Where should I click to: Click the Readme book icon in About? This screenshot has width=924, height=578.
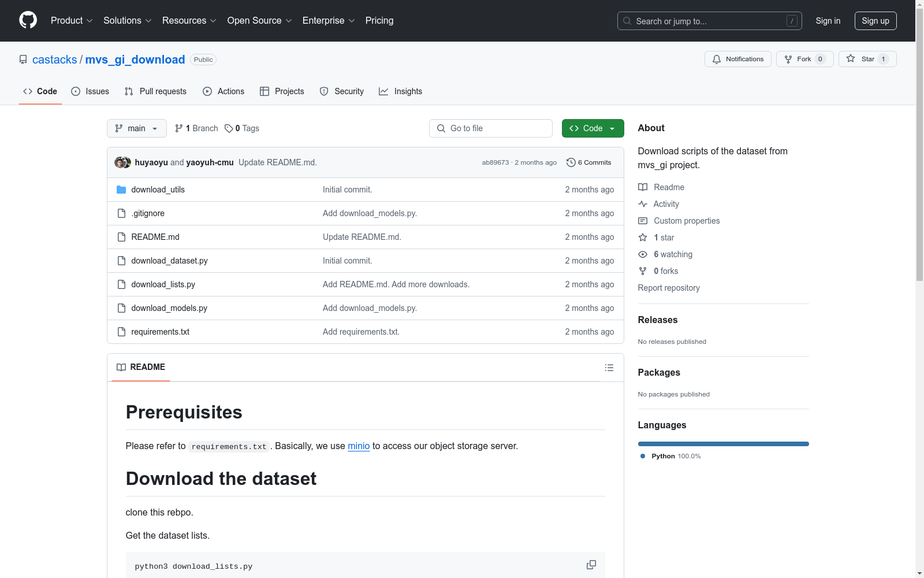[643, 187]
